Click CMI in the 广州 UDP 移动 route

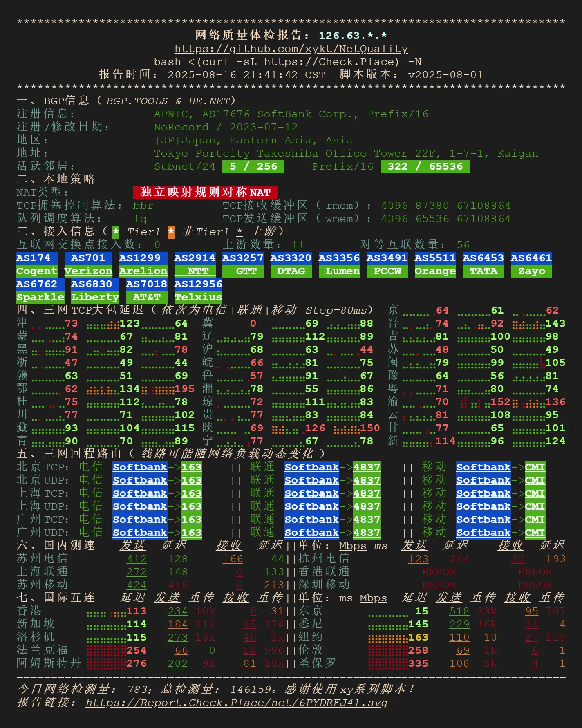pyautogui.click(x=535, y=533)
